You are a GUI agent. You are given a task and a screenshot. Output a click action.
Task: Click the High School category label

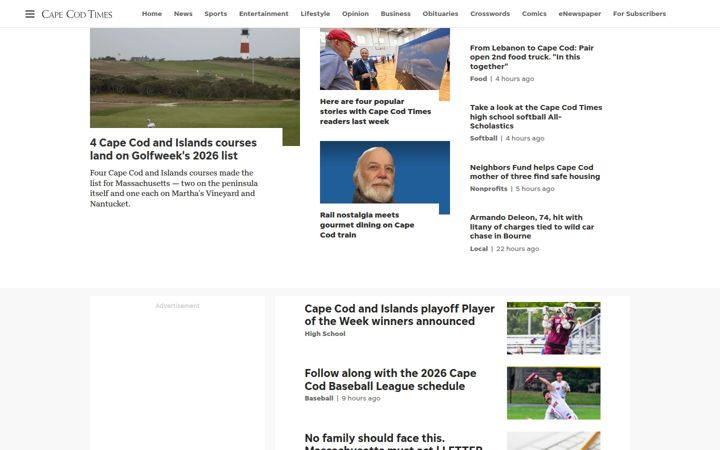325,334
